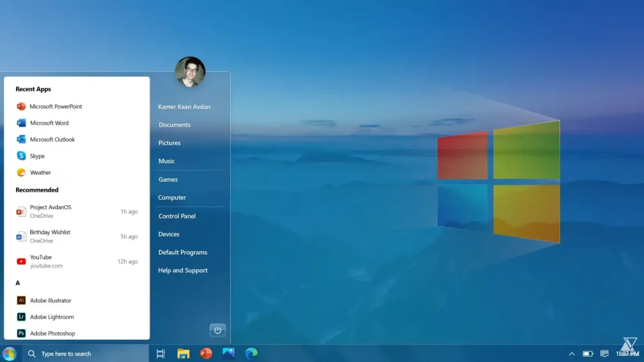Open the notification center icon
The image size is (644, 362).
pyautogui.click(x=604, y=353)
